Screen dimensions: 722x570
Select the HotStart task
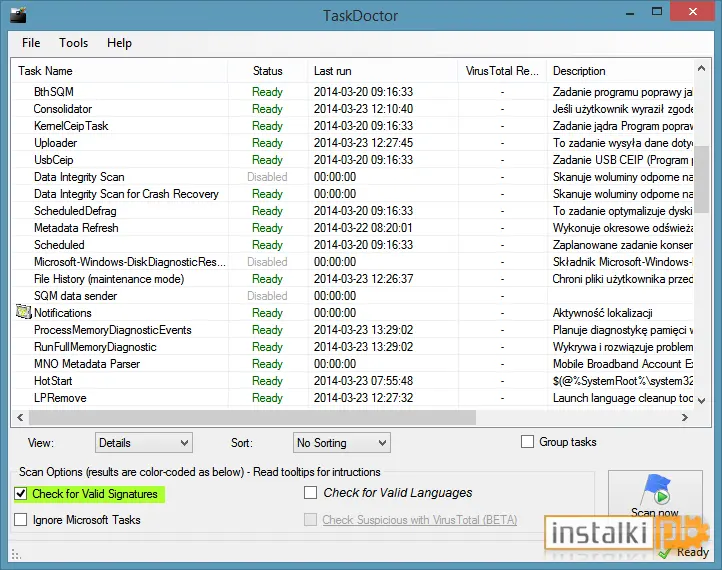53,381
